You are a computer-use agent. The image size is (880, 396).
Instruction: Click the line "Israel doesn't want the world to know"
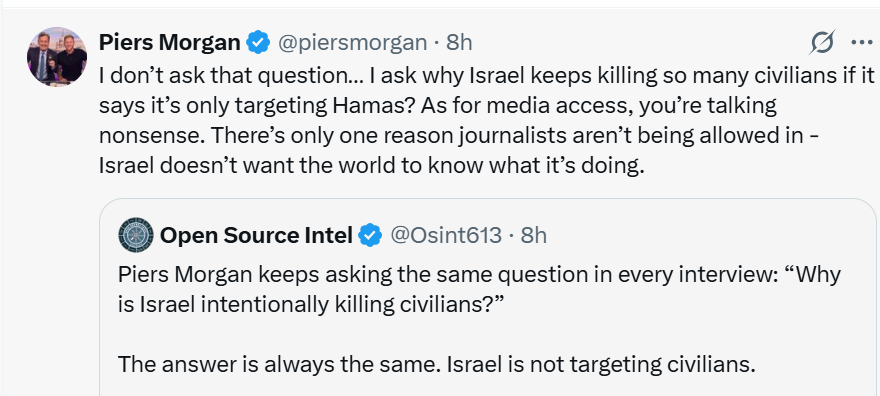[x=370, y=167]
